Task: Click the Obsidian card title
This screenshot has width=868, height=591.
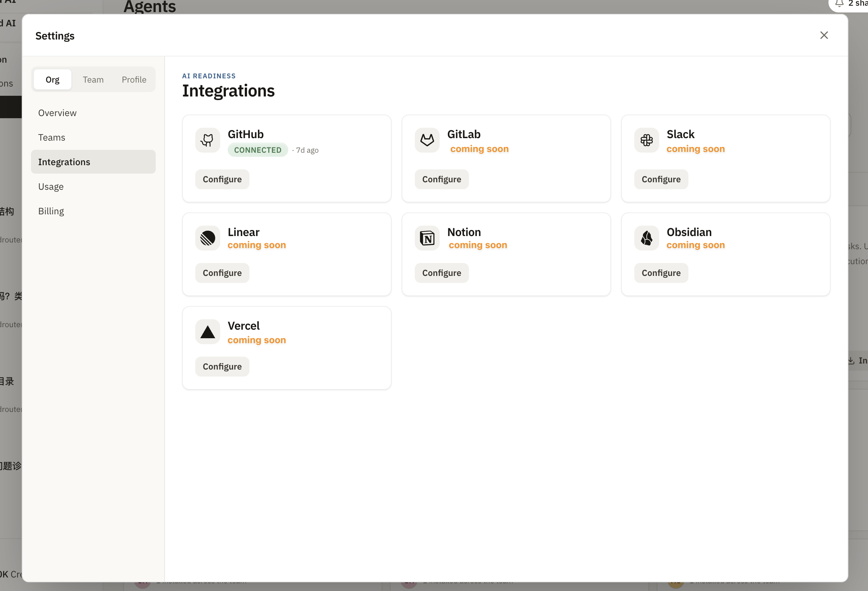Action: (x=689, y=232)
